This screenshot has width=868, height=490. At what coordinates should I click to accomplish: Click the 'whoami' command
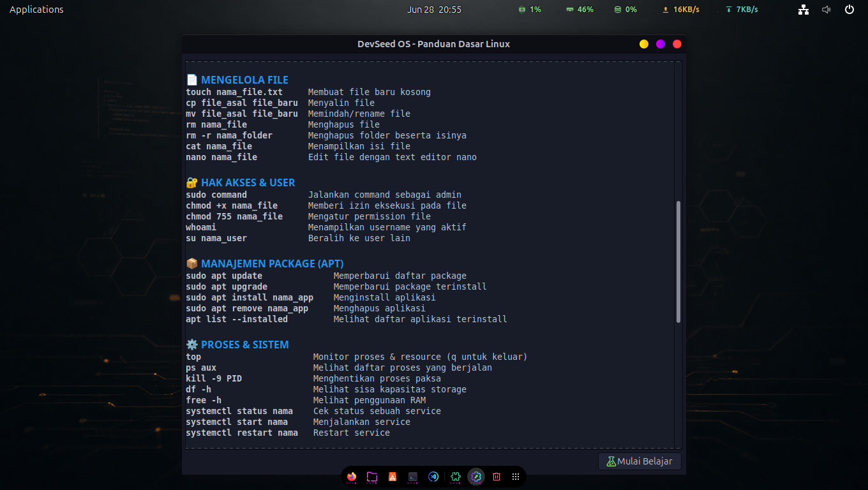tap(201, 227)
